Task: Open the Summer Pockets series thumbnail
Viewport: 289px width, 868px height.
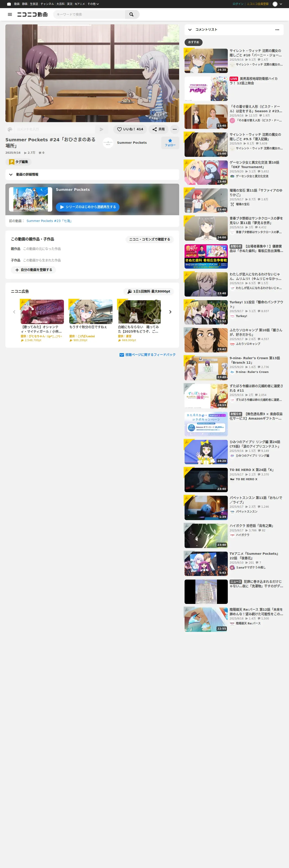Action: [31, 199]
